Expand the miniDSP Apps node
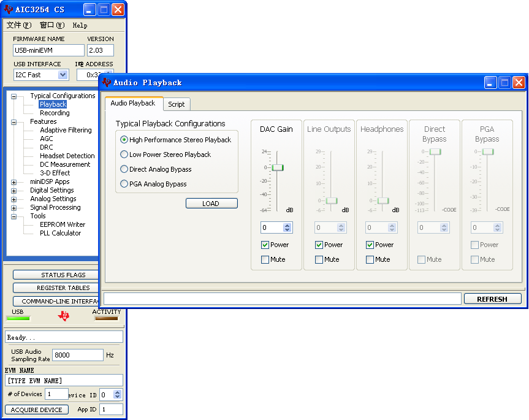 point(14,182)
